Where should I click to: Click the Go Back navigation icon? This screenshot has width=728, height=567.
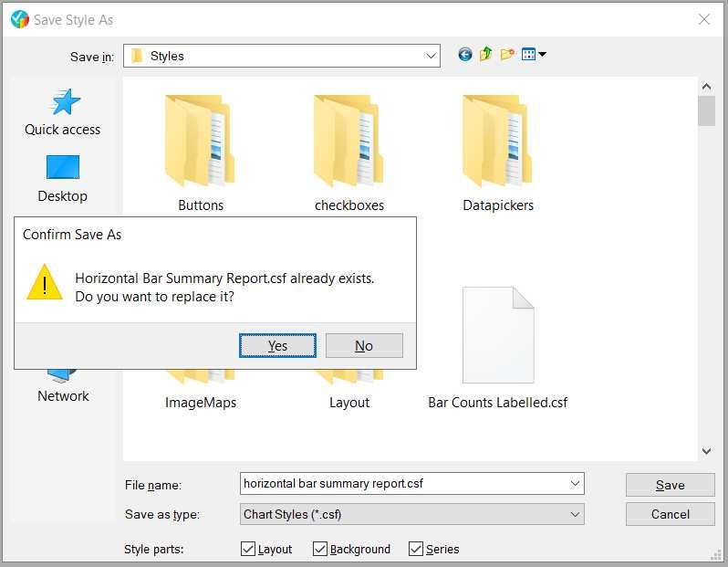(464, 55)
